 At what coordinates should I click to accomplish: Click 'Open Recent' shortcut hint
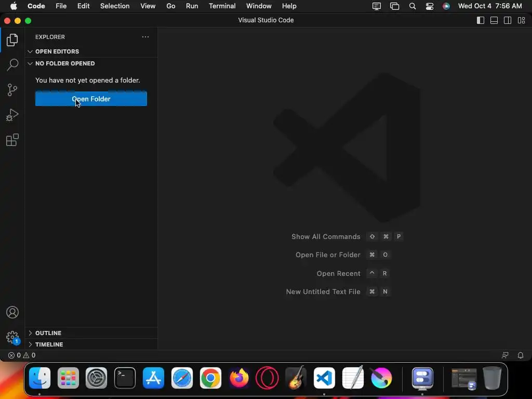click(353, 273)
